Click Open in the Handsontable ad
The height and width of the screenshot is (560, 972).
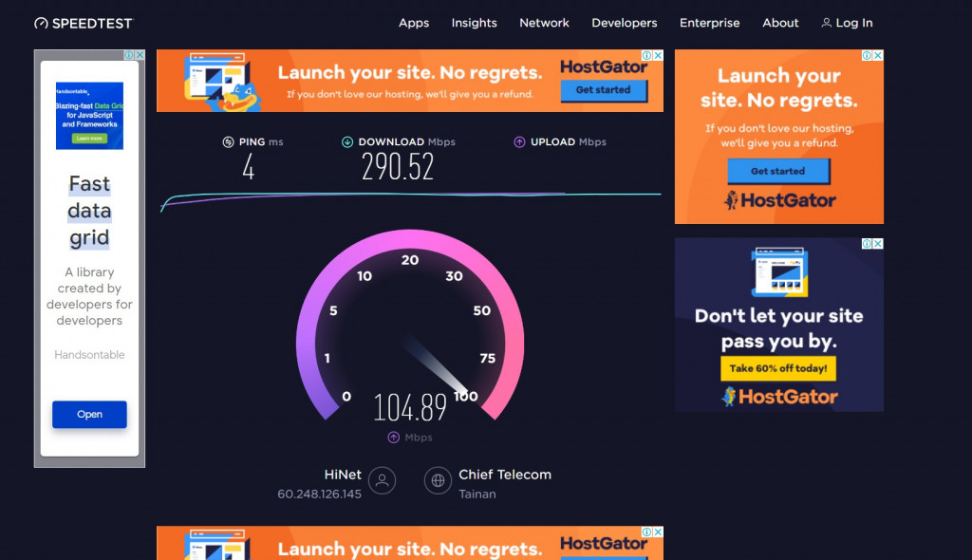(89, 414)
